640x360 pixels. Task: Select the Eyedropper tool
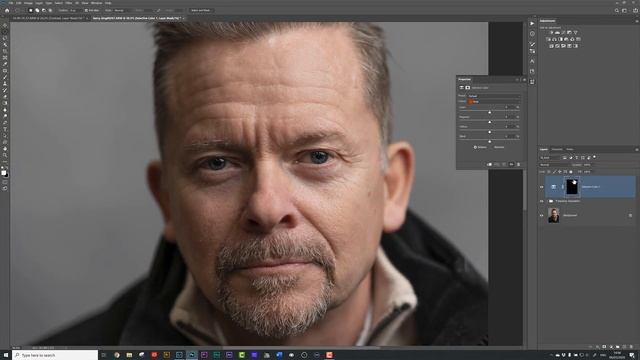[x=5, y=64]
